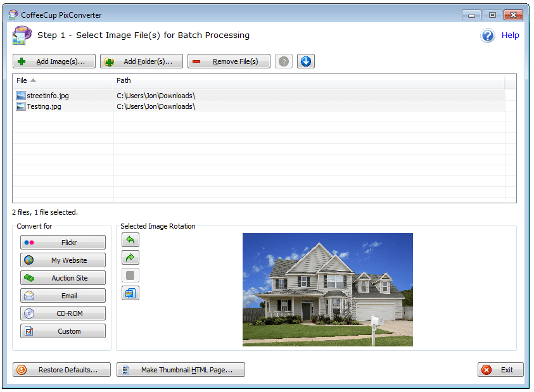Screen dimensions: 534x392
Task: Select Testing.jpg in file list
Action: pos(44,106)
